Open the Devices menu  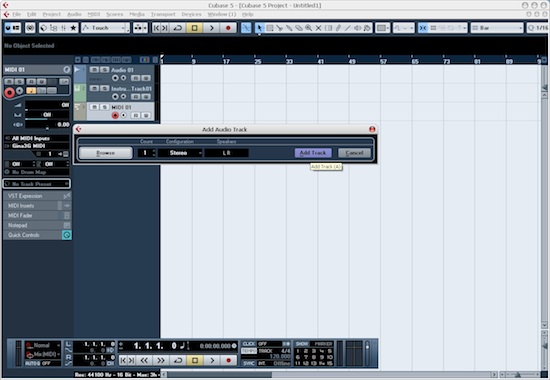pos(192,14)
